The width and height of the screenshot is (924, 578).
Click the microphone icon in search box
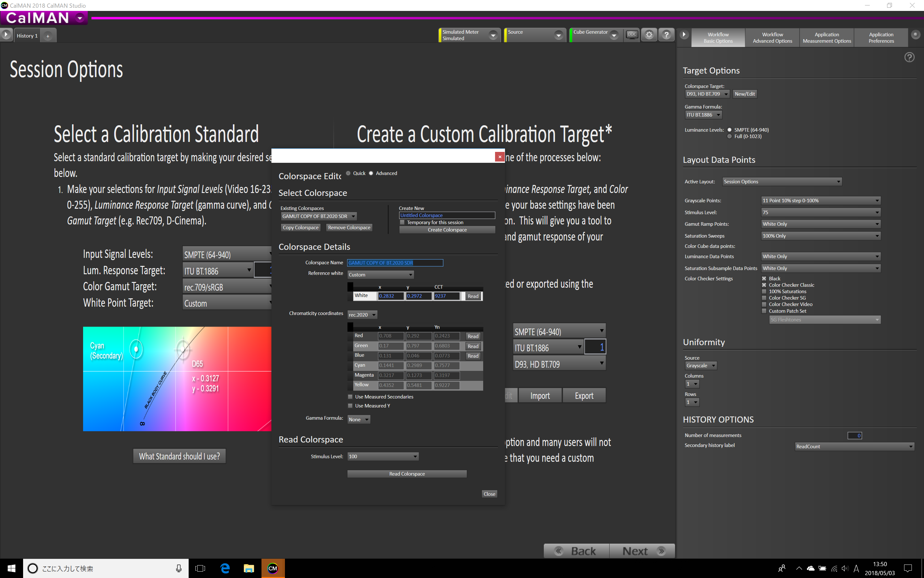(179, 568)
